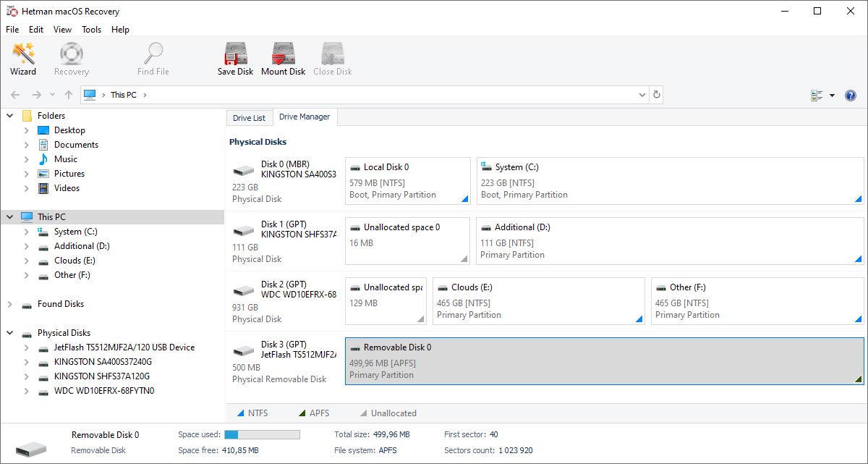Click the Music note icon in tree
868x464 pixels.
43,159
